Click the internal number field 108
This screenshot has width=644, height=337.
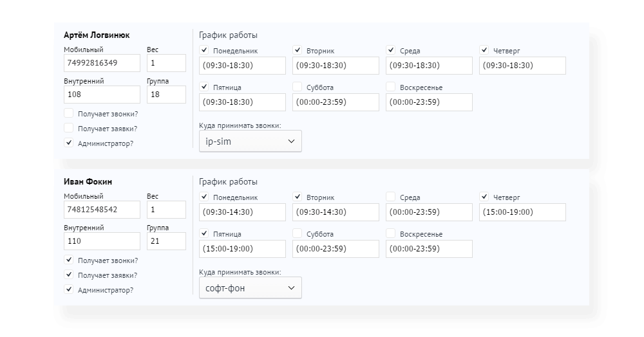(x=102, y=95)
